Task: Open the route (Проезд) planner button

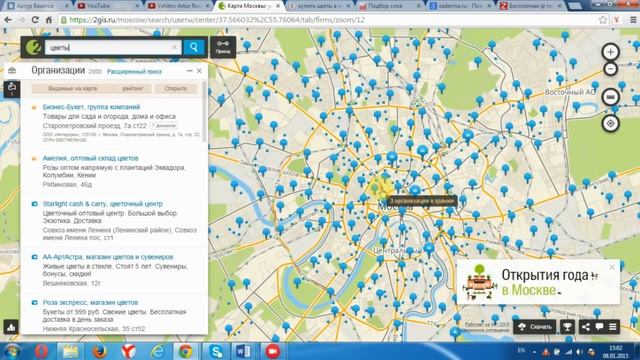Action: point(223,47)
